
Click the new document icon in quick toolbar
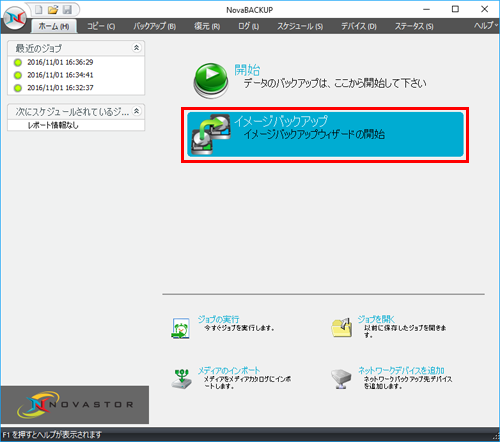point(39,10)
